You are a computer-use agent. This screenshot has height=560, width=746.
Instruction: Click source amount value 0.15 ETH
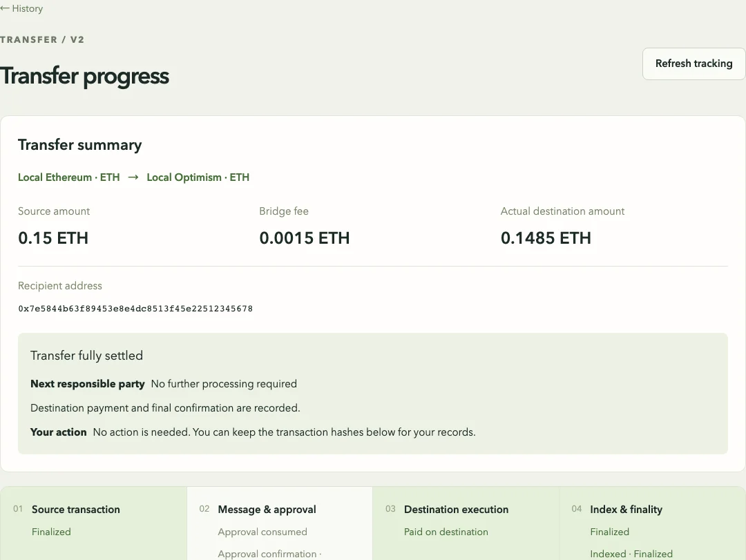pyautogui.click(x=53, y=238)
